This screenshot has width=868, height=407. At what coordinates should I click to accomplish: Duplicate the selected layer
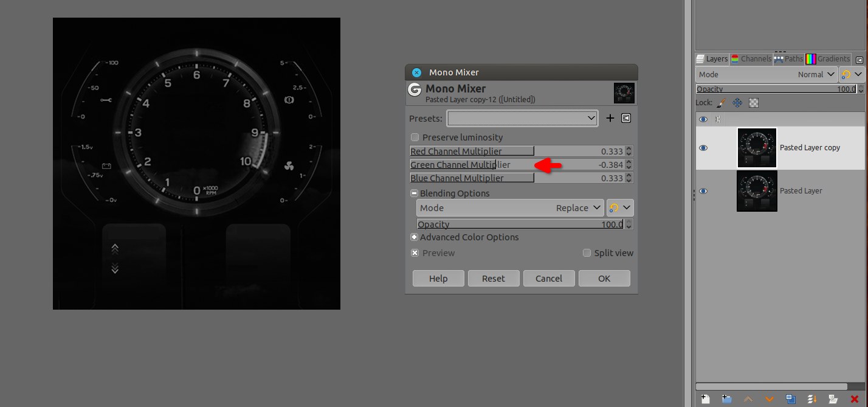[x=791, y=399]
